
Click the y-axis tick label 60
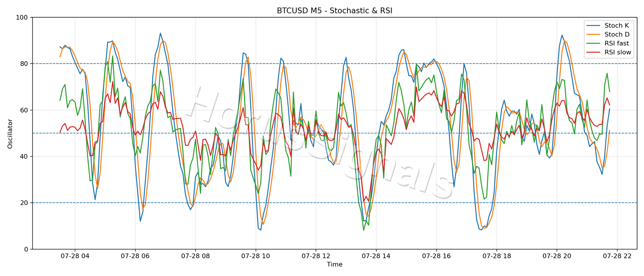tap(24, 110)
